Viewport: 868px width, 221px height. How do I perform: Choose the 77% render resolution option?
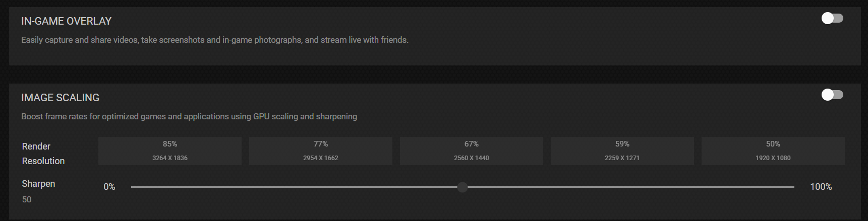coord(320,151)
